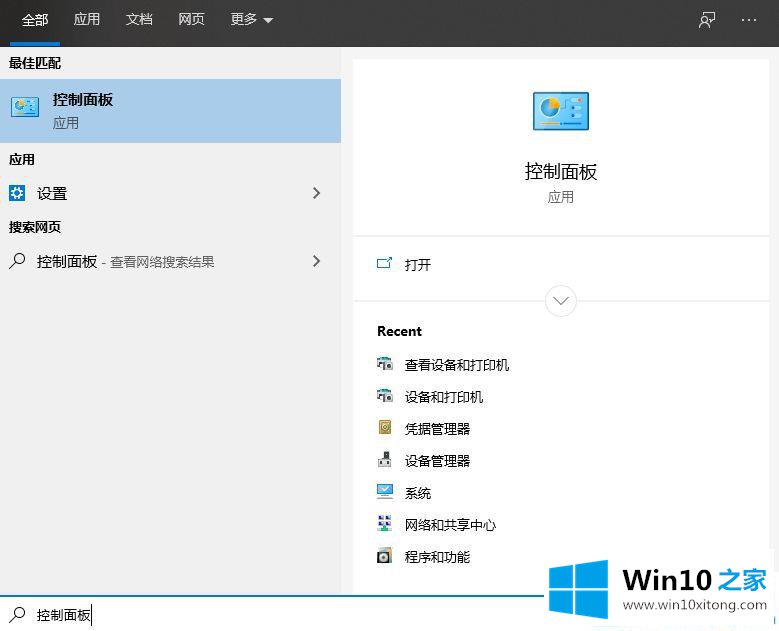Open recent item 程序和功能
The image size is (779, 631).
click(437, 557)
